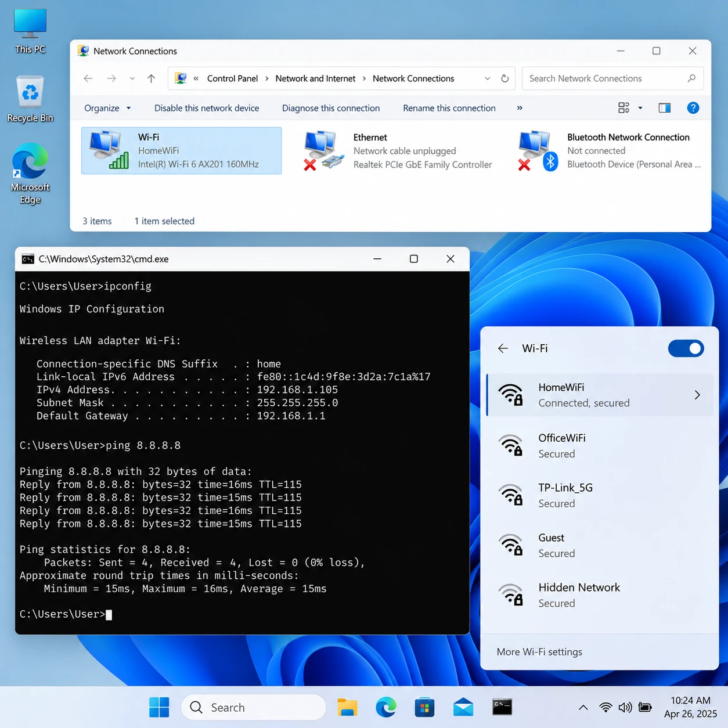Select the Bluetooth Network Connection adapter
The width and height of the screenshot is (728, 728).
click(x=610, y=151)
